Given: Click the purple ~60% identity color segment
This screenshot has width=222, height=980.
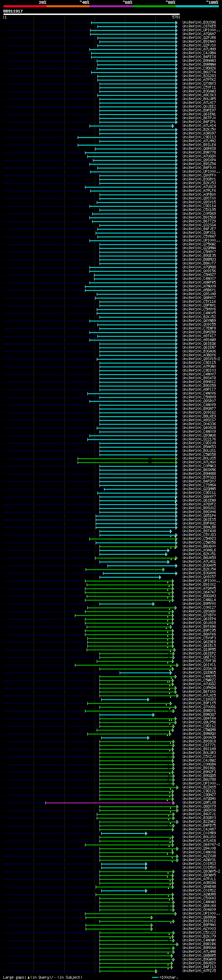Looking at the screenshot, I should pyautogui.click(x=111, y=6).
